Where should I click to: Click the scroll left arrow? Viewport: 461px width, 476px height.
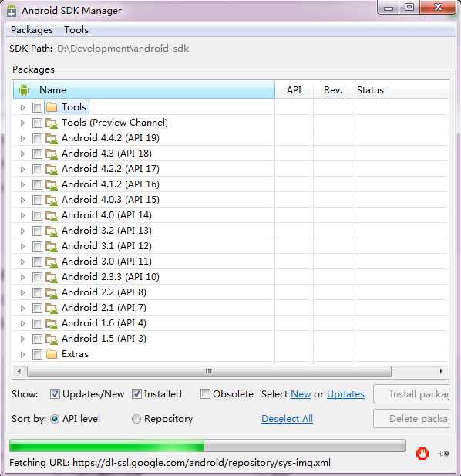19,371
